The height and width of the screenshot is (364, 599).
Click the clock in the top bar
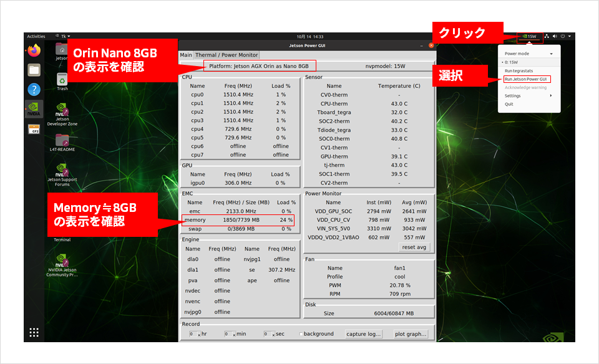tap(310, 37)
